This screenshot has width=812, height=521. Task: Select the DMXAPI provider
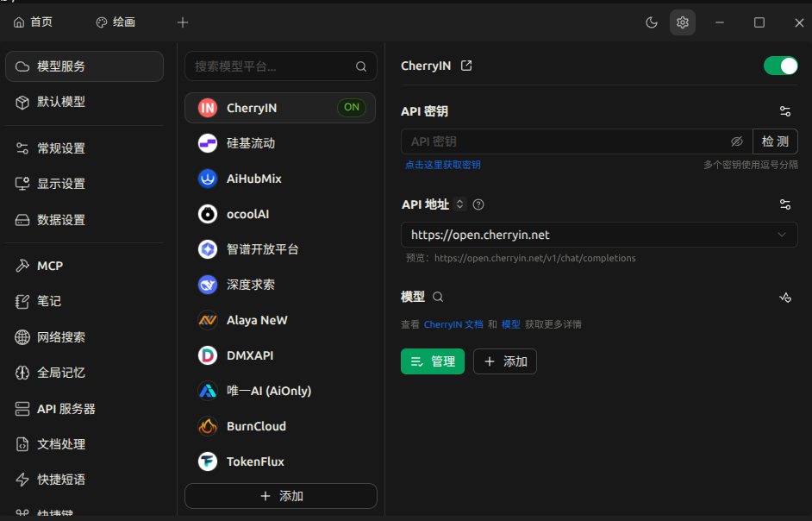280,355
